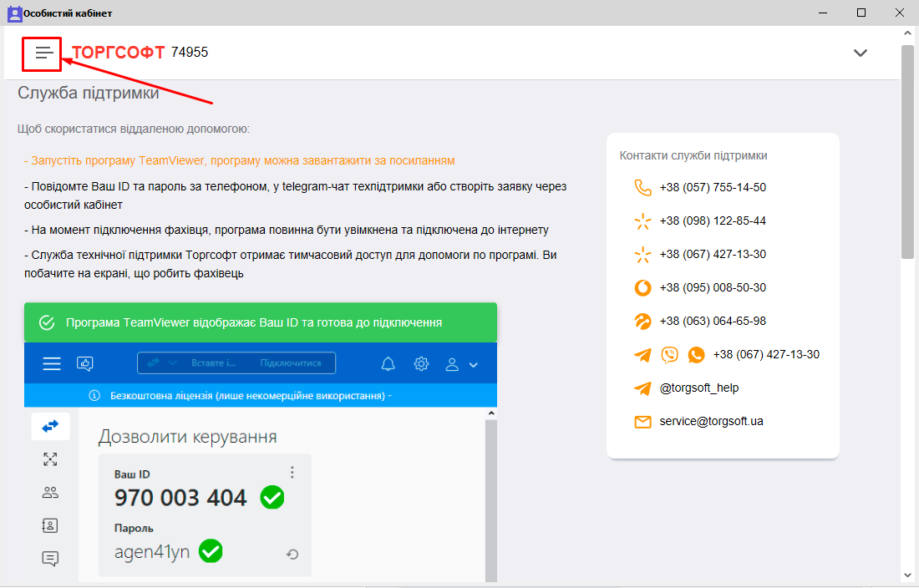Click TeamViewer settings gear icon
The height and width of the screenshot is (588, 919).
[x=421, y=364]
